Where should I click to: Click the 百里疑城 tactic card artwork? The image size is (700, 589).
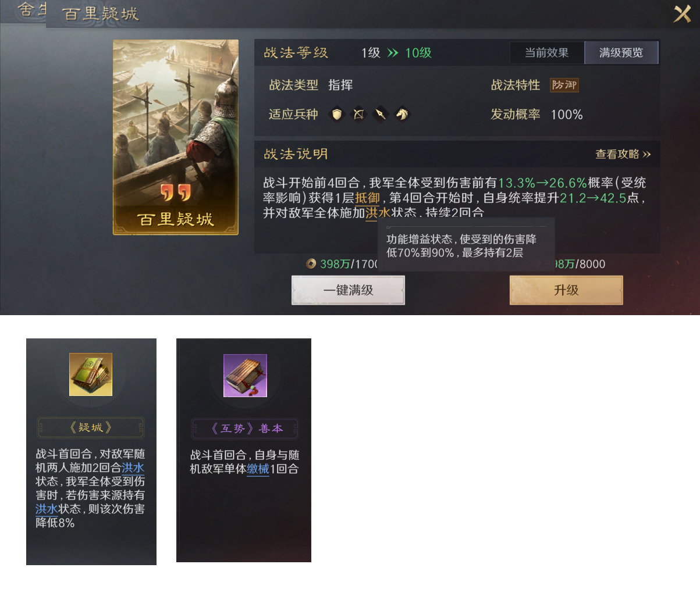tap(176, 137)
